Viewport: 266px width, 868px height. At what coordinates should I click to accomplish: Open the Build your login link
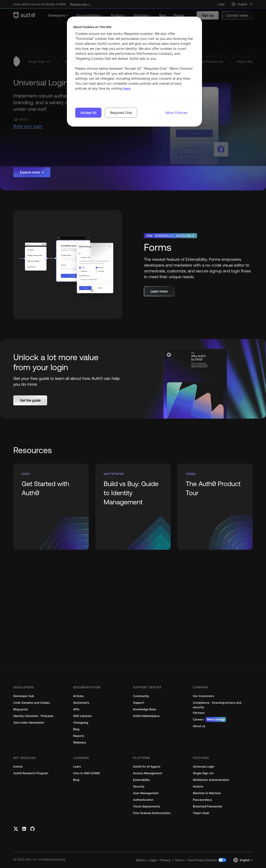pyautogui.click(x=28, y=126)
